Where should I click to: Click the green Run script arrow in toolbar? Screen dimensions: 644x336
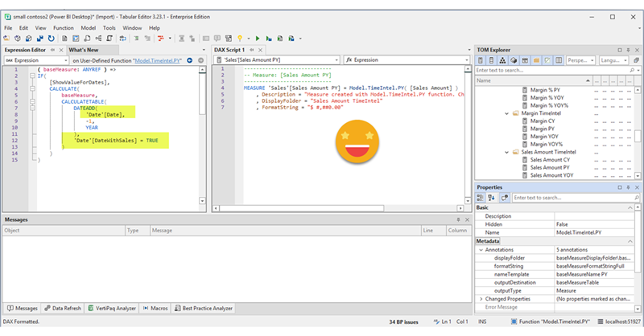[258, 38]
